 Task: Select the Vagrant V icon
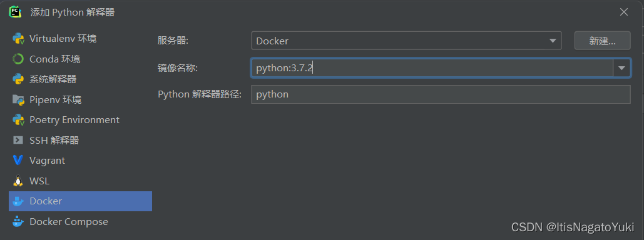point(18,161)
